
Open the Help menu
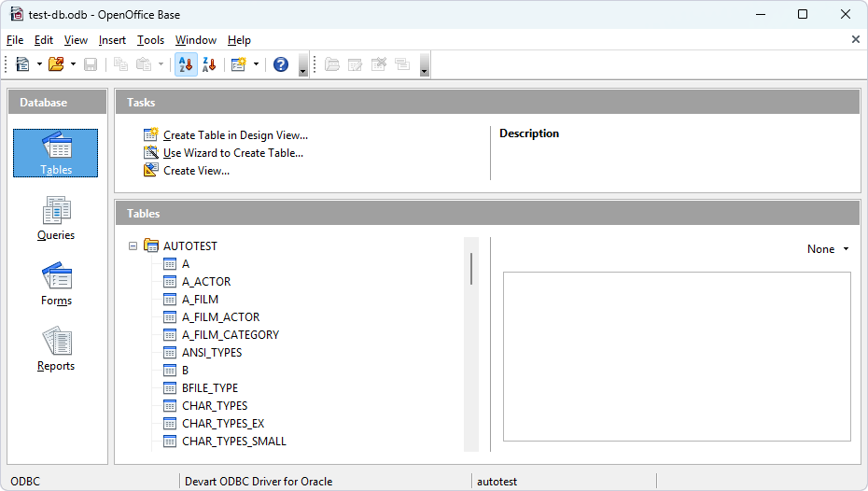pyautogui.click(x=239, y=40)
